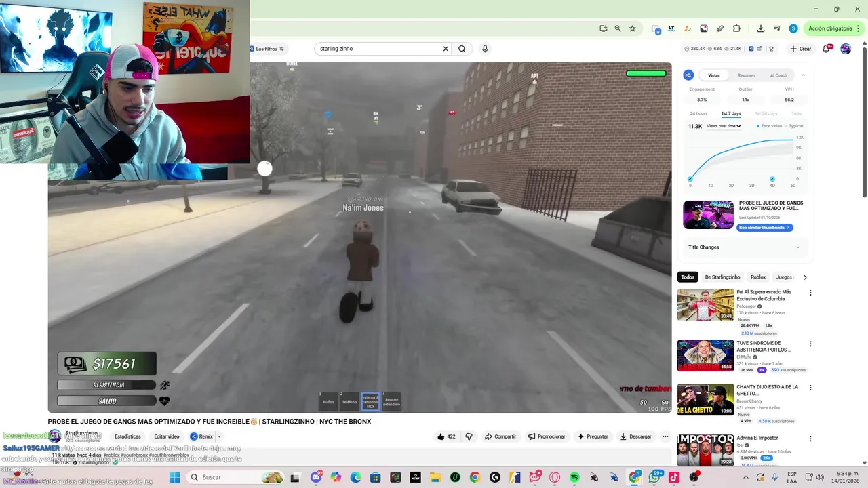Select the 'Todos' filter chip
The width and height of the screenshot is (868, 488).
point(688,277)
